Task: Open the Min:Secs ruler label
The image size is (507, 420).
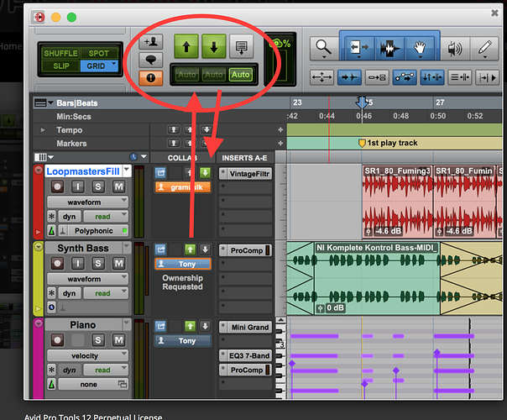Action: coord(74,117)
